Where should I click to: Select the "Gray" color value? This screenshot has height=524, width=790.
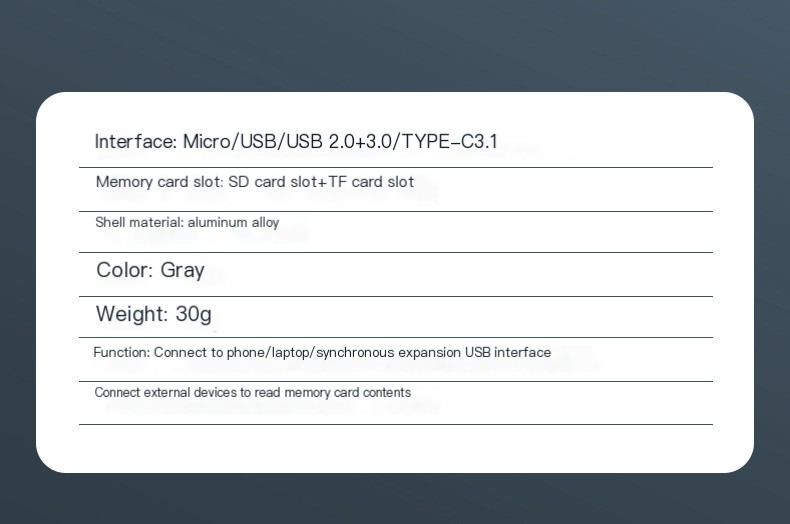(x=182, y=270)
